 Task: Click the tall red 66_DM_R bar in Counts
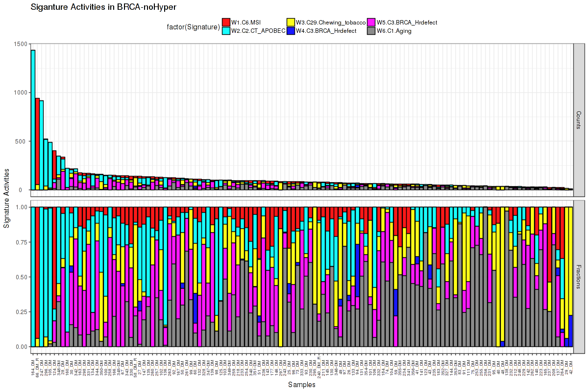(37, 141)
